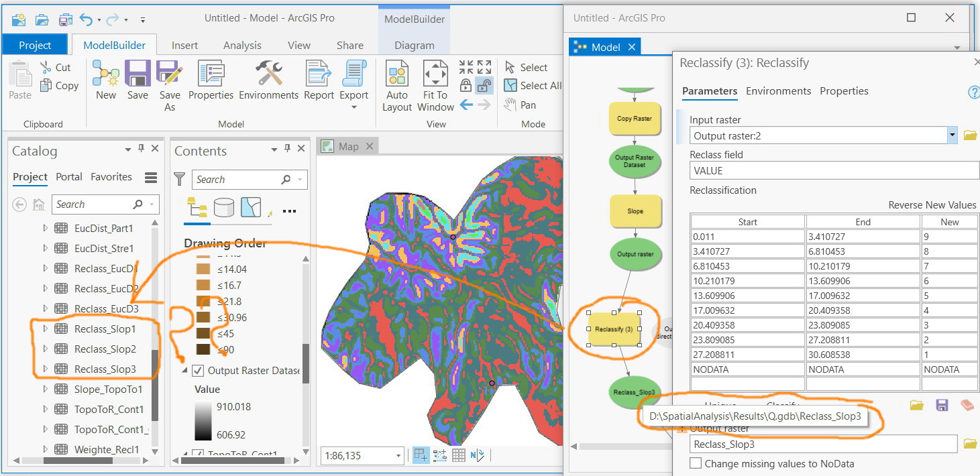The width and height of the screenshot is (980, 476).
Task: Toggle the north correction icon at map bottom
Action: 478,455
